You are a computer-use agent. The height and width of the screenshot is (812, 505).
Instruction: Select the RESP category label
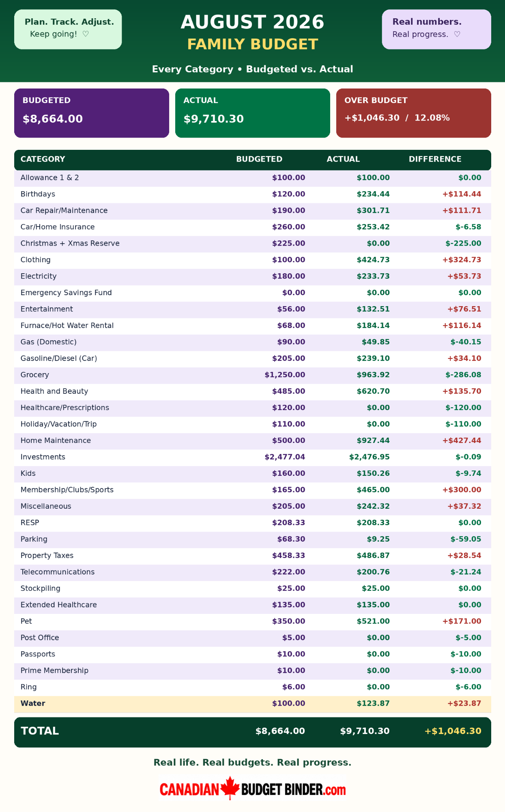pos(30,523)
